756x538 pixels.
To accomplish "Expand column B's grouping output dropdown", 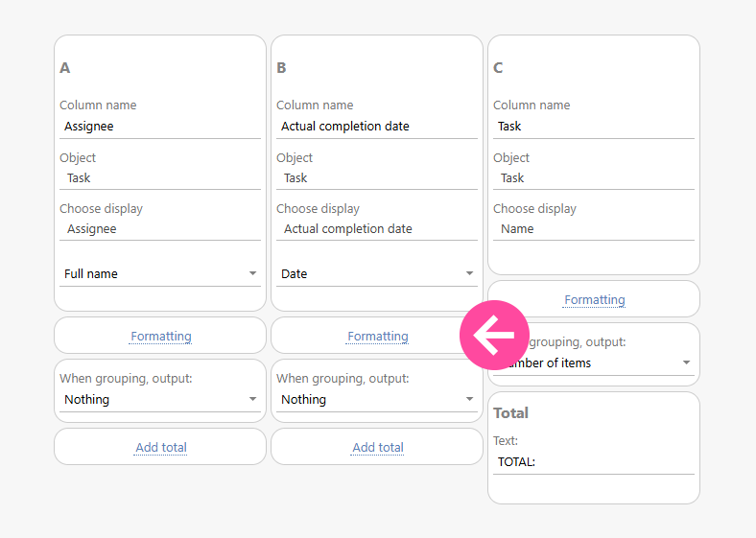I will click(x=376, y=399).
